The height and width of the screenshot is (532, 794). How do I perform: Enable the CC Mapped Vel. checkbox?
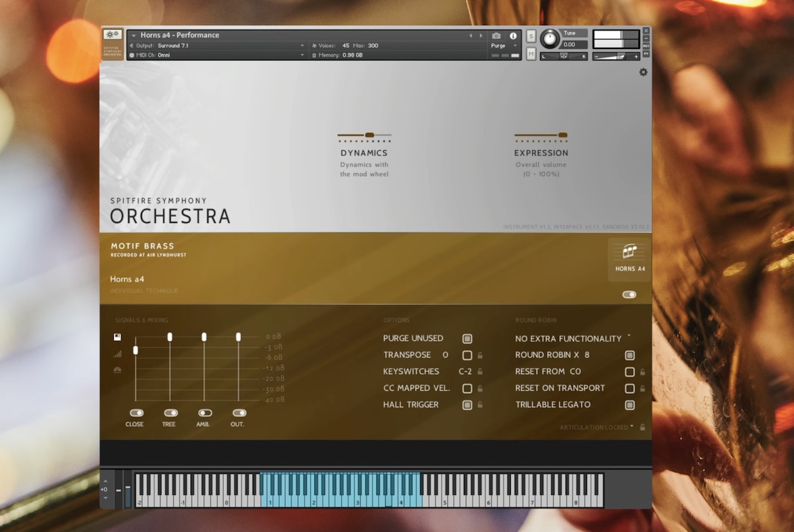point(467,388)
